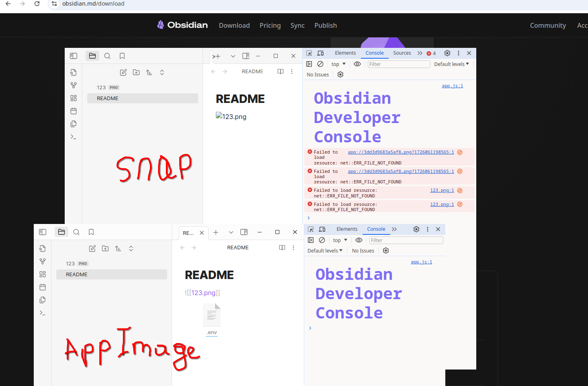Switch the README note to reading view
Image resolution: width=588 pixels, height=386 pixels.
[x=280, y=71]
